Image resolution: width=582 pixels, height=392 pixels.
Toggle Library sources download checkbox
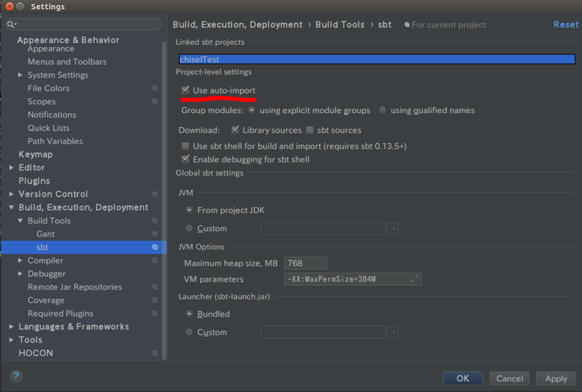click(x=235, y=130)
